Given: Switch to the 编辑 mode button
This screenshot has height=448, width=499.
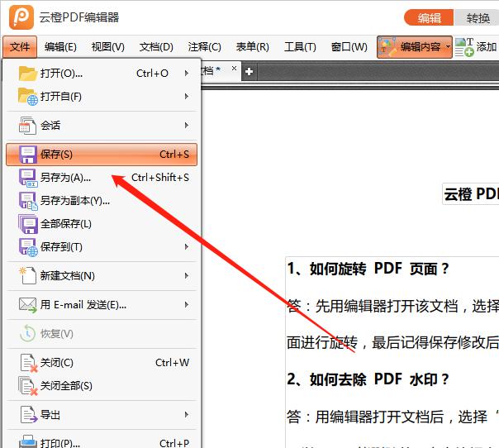Looking at the screenshot, I should pos(429,18).
